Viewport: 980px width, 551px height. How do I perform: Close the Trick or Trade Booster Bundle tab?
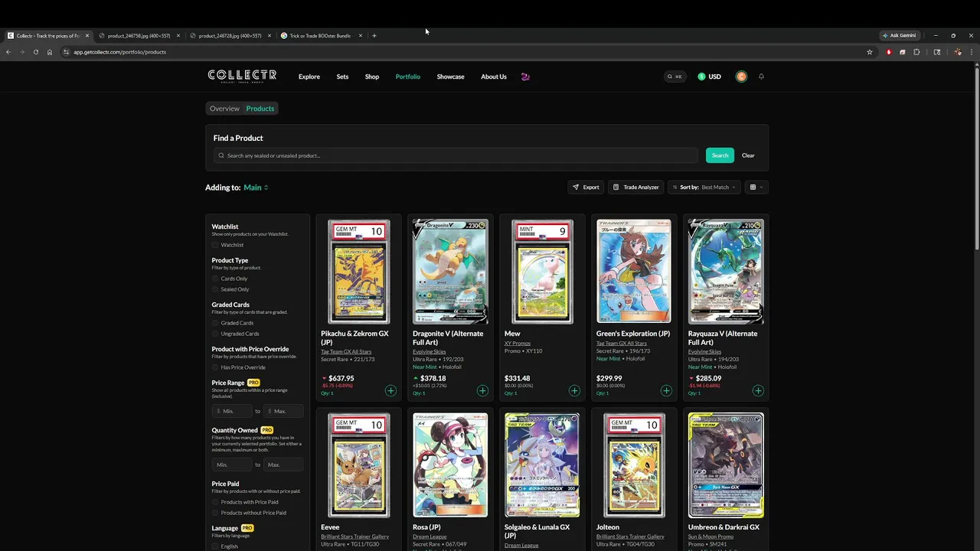tap(361, 35)
